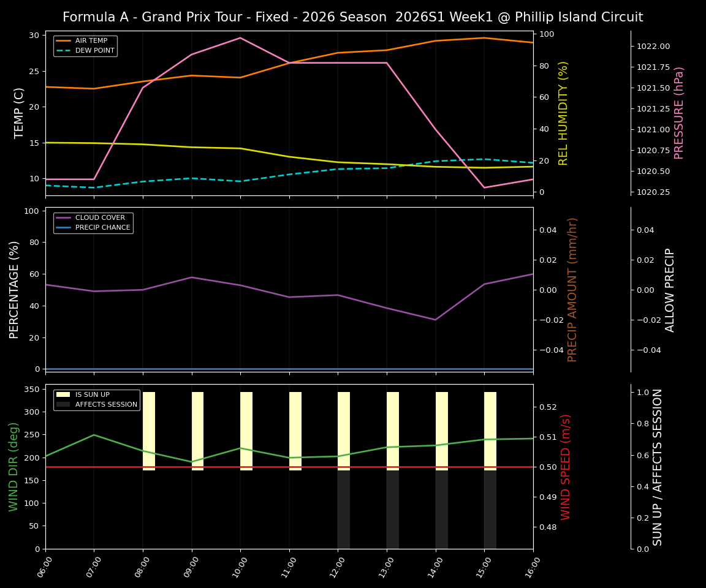Select the gray affects-session bar at 14:00
Screen dimensions: 706x588
[x=441, y=508]
